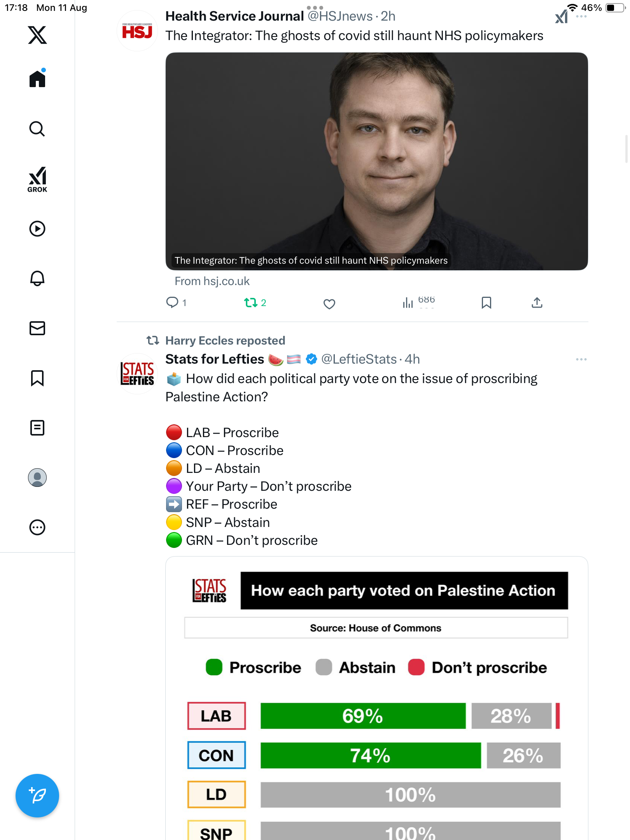The width and height of the screenshot is (630, 840).
Task: Click the green Labour 69% proscribe bar
Action: 362,716
